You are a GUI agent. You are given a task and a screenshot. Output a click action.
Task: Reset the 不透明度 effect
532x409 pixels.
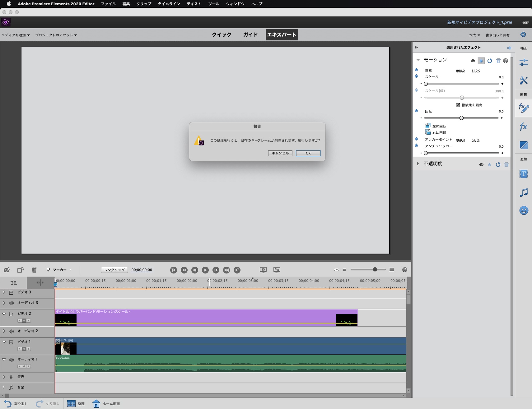498,165
